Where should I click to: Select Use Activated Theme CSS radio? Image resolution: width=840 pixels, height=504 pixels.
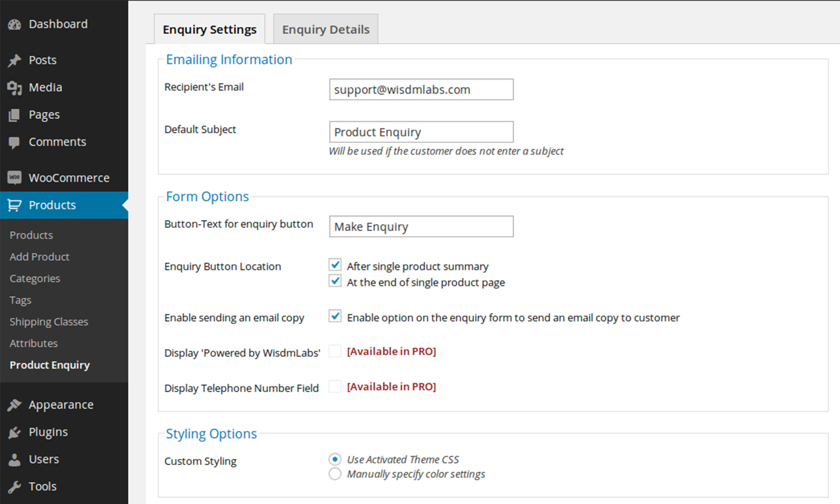(x=335, y=460)
